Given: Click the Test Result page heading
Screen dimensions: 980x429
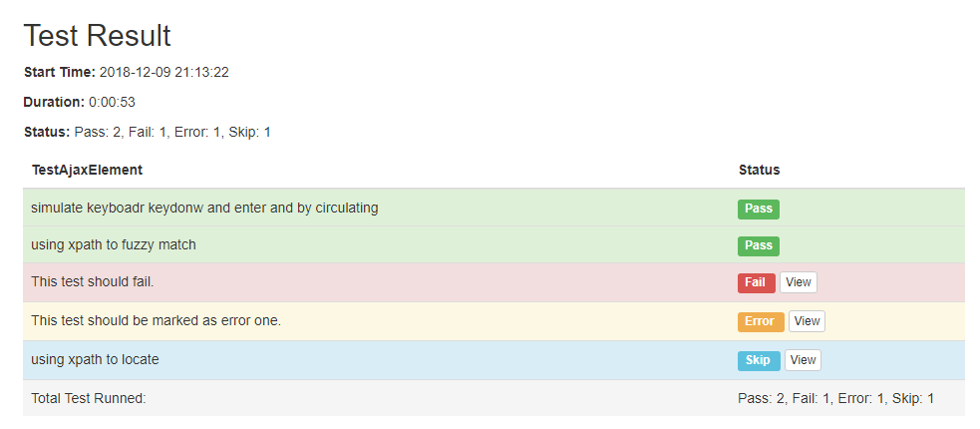Looking at the screenshot, I should click(97, 35).
